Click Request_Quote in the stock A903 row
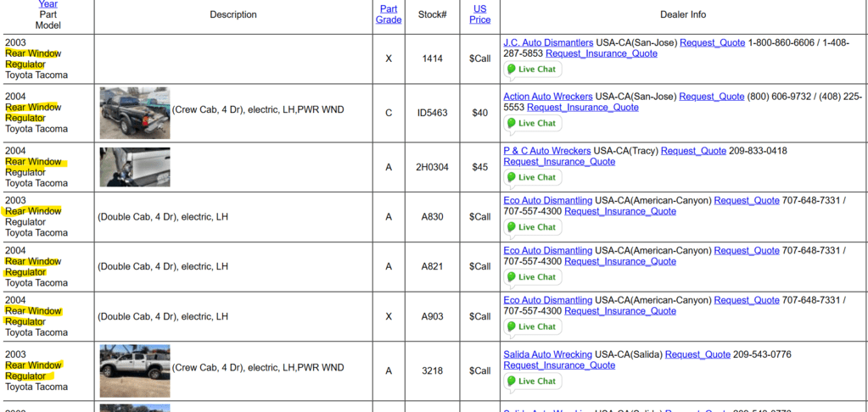Screen dimensions: 868x412 (x=746, y=300)
